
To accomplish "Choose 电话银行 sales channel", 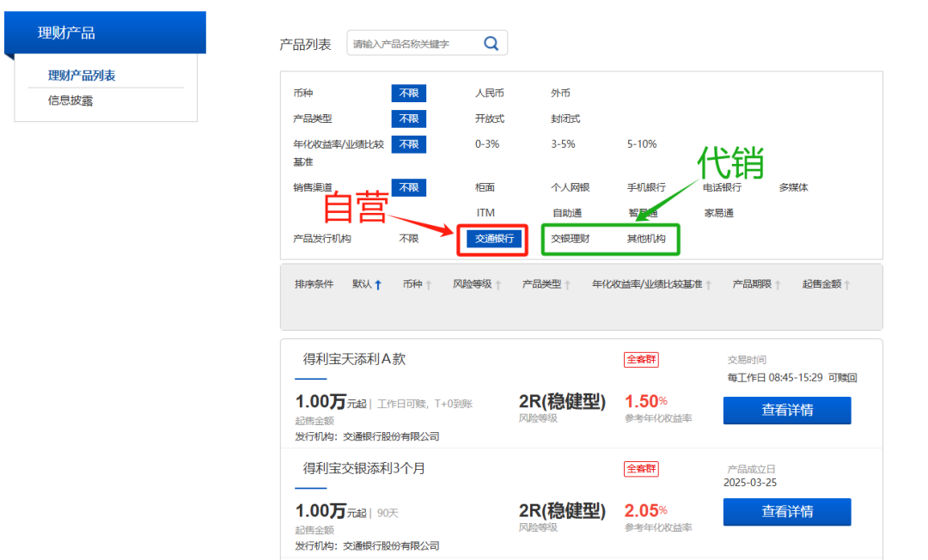I will pos(722,187).
